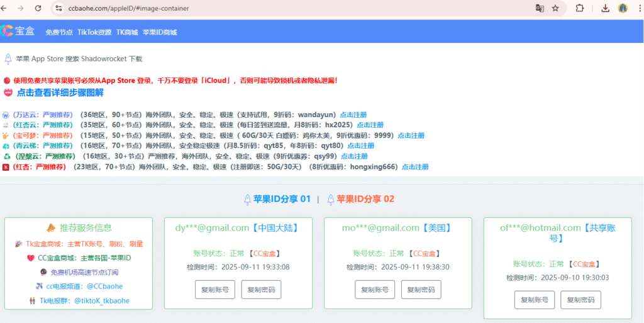The height and width of the screenshot is (323, 644).
Task: Click the browser profile avatar icon
Action: 623,9
